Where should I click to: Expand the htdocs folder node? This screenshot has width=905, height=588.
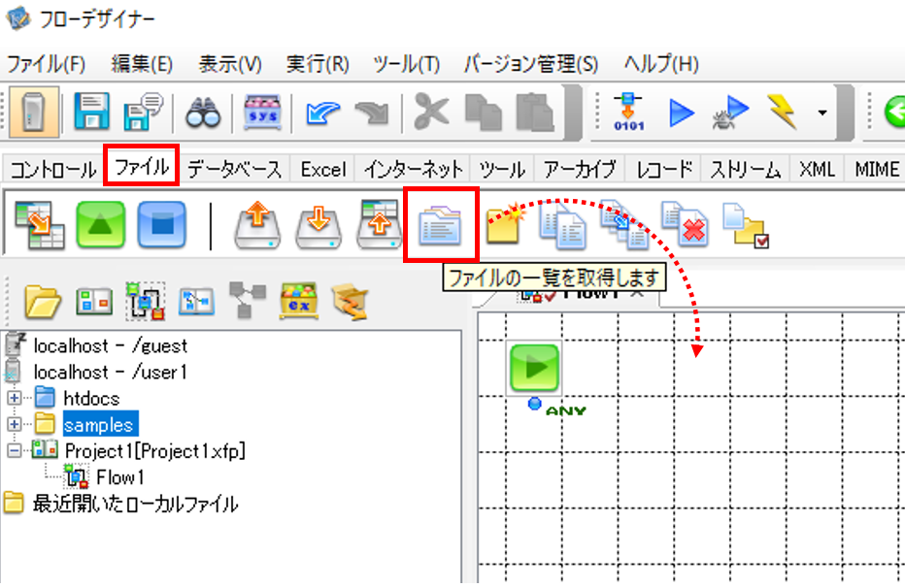(x=15, y=398)
